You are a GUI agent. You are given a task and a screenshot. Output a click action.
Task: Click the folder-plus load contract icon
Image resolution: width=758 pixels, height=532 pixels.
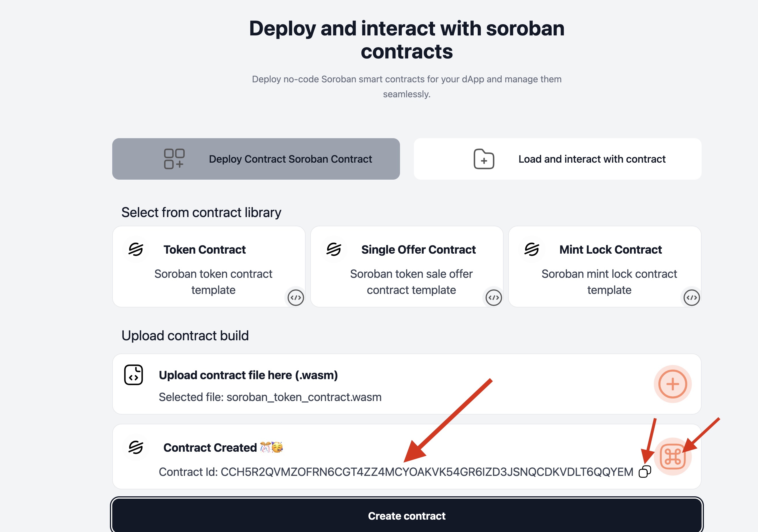484,159
